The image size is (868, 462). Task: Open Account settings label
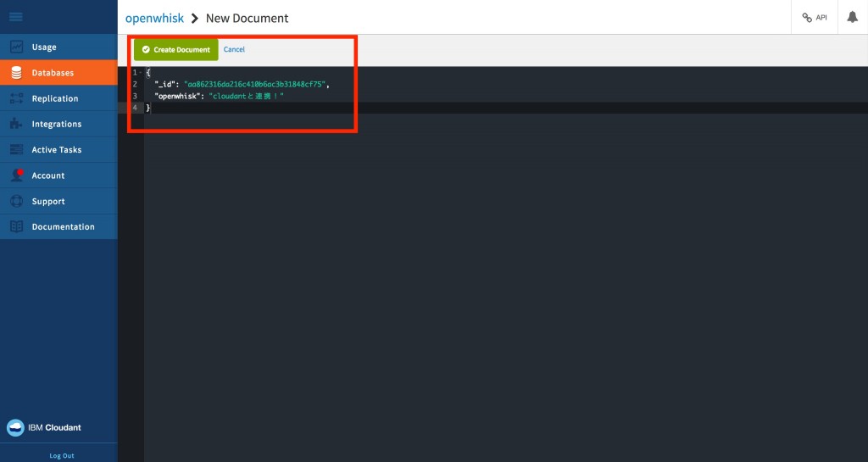coord(48,175)
